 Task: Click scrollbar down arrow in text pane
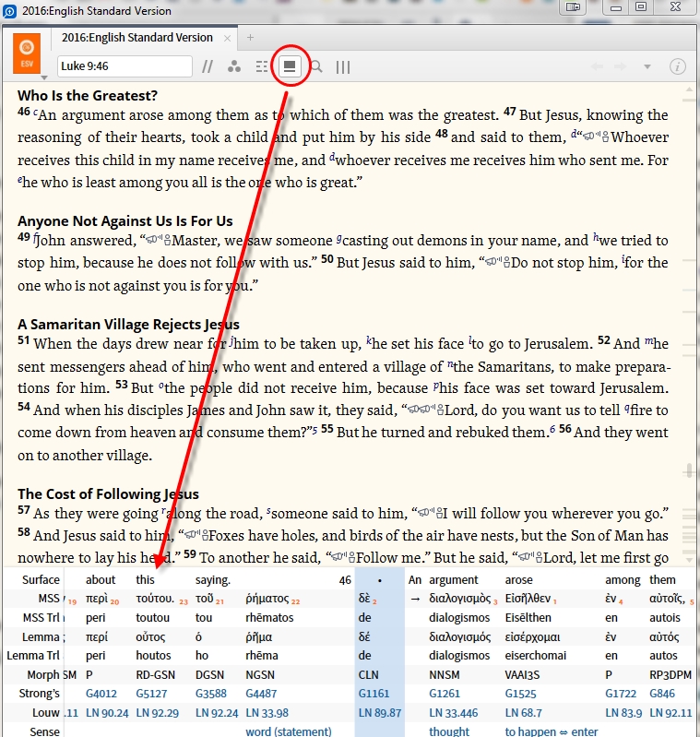[x=689, y=560]
